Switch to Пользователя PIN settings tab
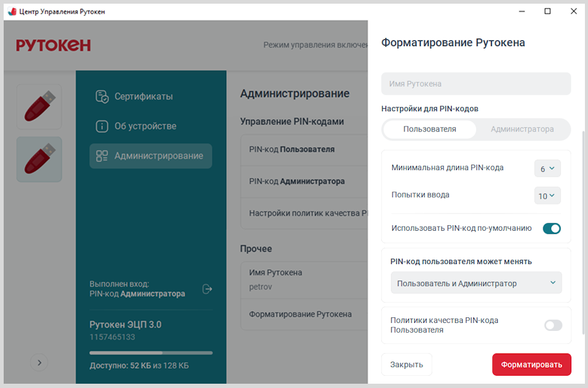The height and width of the screenshot is (388, 588). (429, 129)
